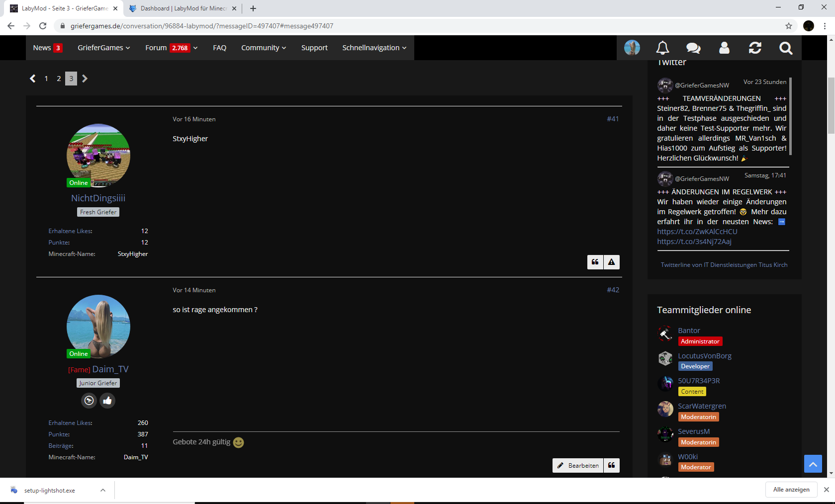Click the scroll-to-top arrow button
Screen dimensions: 835x504
pyautogui.click(x=813, y=464)
